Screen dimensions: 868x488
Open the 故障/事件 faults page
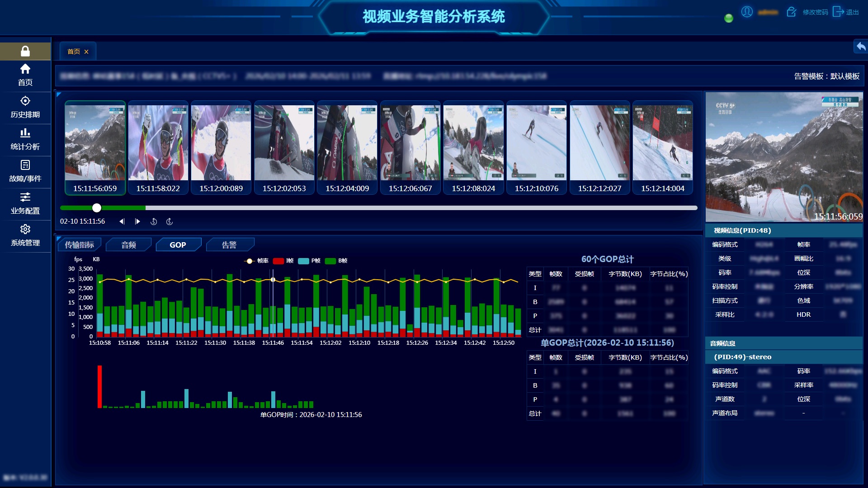point(25,171)
